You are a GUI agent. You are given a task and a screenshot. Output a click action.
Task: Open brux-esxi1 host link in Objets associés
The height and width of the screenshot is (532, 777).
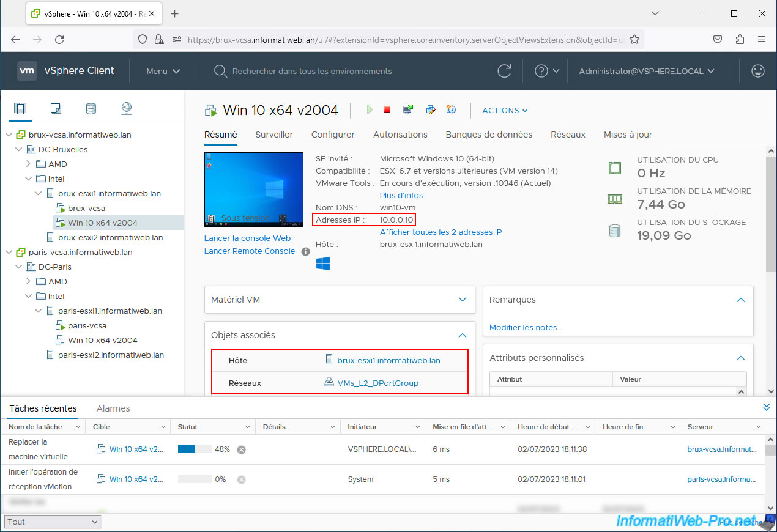coord(389,361)
